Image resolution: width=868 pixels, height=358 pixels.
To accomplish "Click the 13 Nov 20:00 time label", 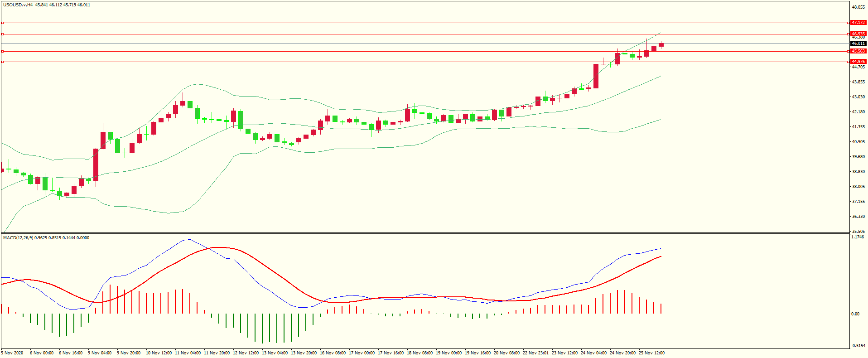I will pyautogui.click(x=304, y=353).
